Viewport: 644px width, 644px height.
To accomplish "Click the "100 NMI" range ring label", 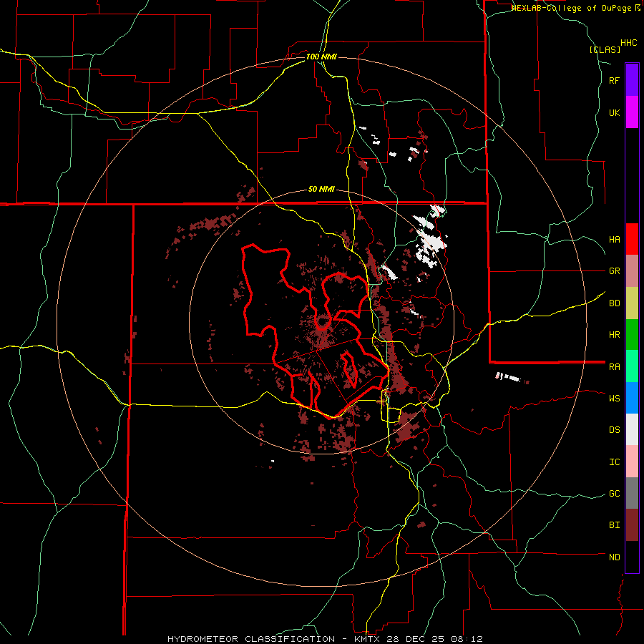I will point(321,57).
